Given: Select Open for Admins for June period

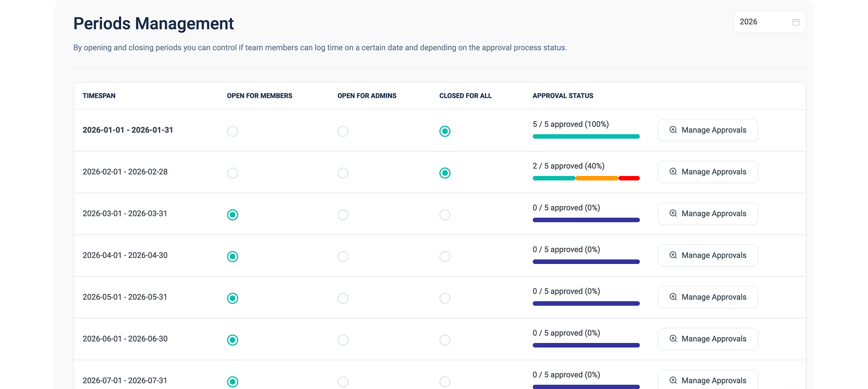Looking at the screenshot, I should pyautogui.click(x=343, y=340).
